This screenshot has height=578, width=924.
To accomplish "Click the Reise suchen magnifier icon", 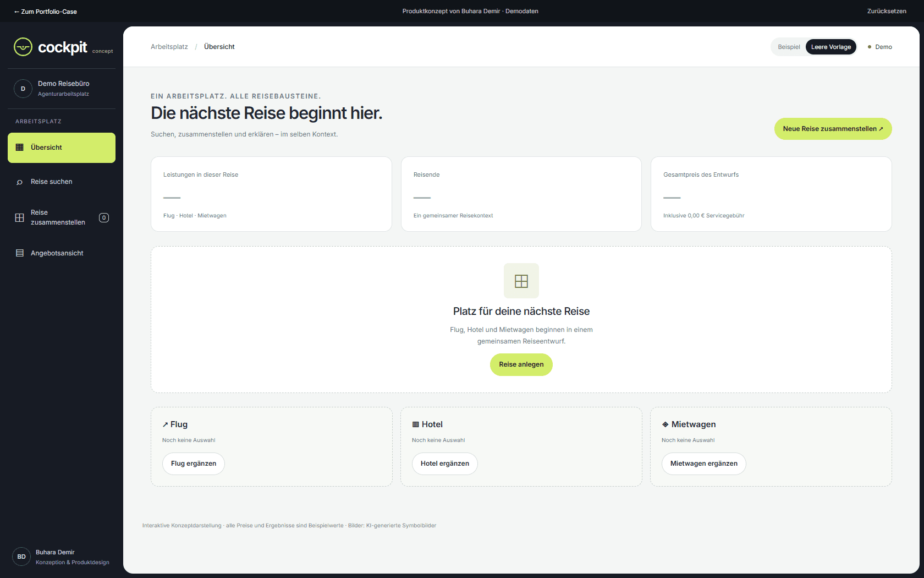I will click(20, 182).
